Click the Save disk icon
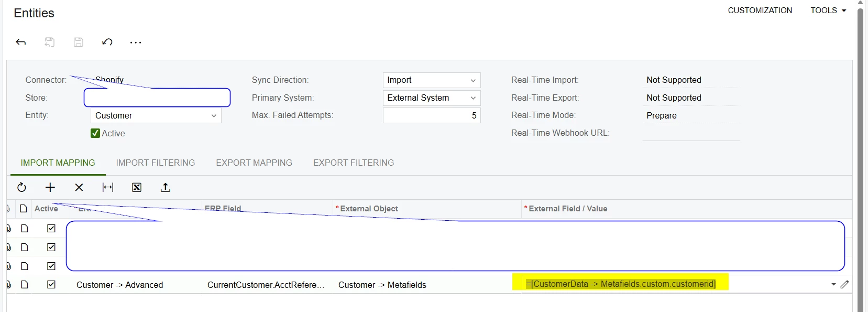The image size is (868, 312). 79,42
